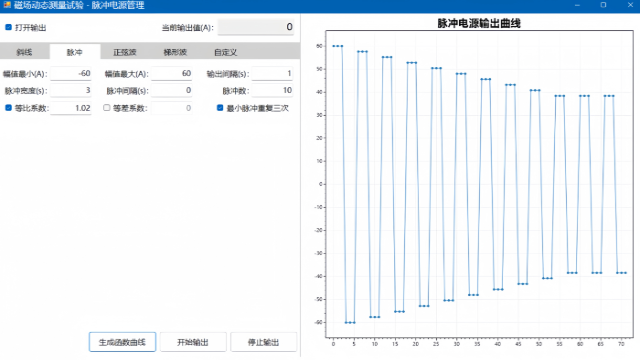Toggle the 打开输出 checkbox
Screen dimensions: 640x360
tap(8, 27)
